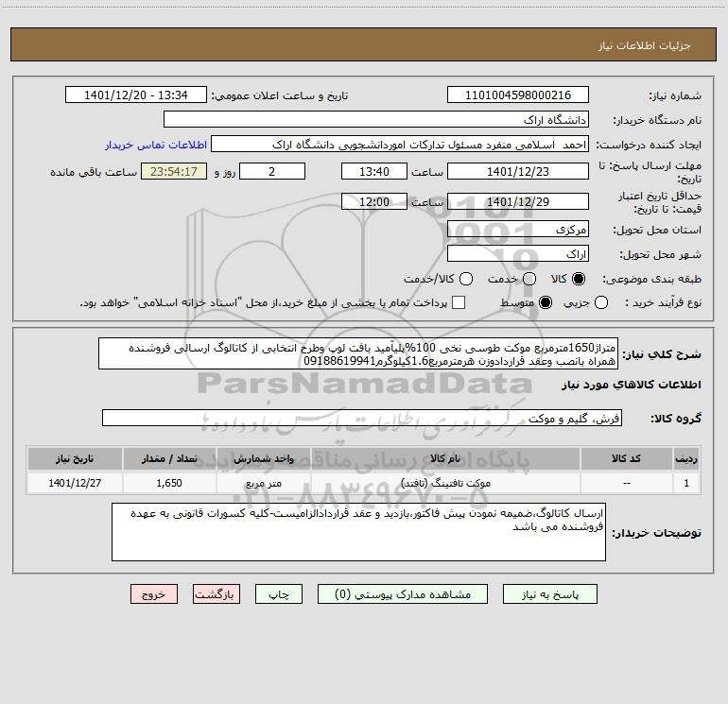This screenshot has width=728, height=704.
Task: Open 'اطلاعات تماس خریدار' link
Action: pyautogui.click(x=156, y=145)
